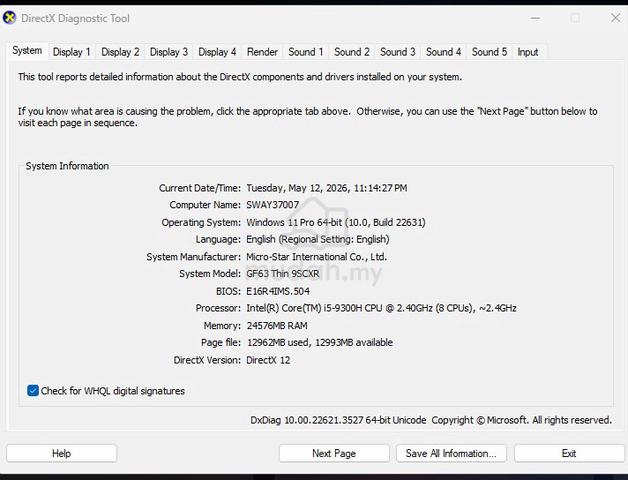Click the Help button
The height and width of the screenshot is (480, 628).
coord(61,454)
